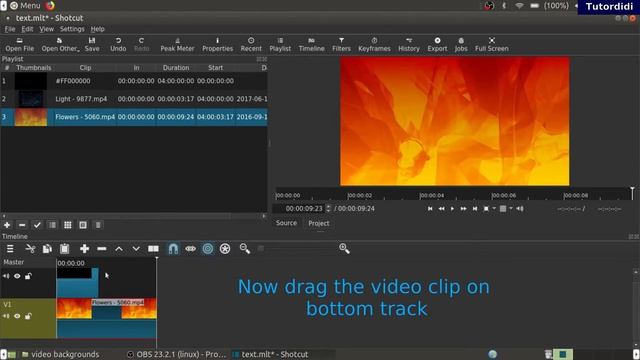The height and width of the screenshot is (360, 640).
Task: Open the Edit menu
Action: click(x=27, y=29)
